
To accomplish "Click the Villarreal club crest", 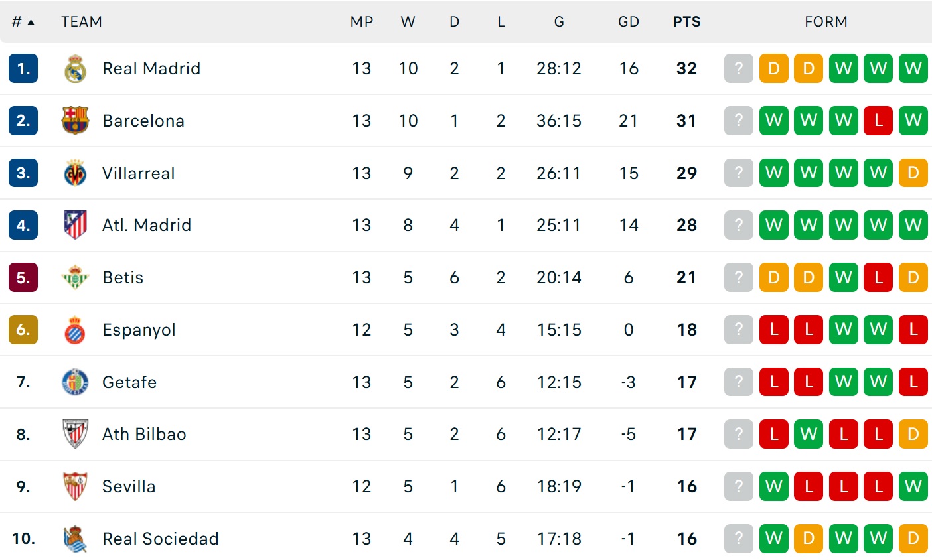I will tap(75, 173).
